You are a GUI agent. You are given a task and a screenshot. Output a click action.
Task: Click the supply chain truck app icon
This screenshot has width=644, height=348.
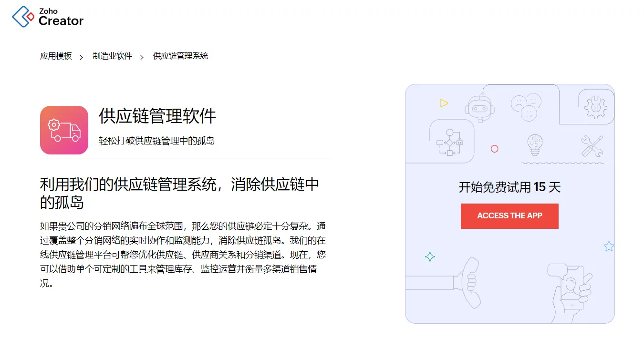(x=64, y=130)
